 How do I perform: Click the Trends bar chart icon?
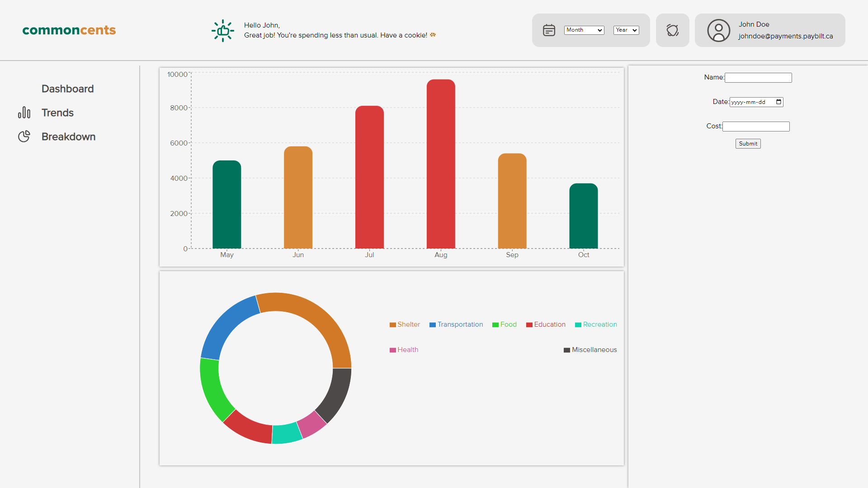click(x=24, y=113)
